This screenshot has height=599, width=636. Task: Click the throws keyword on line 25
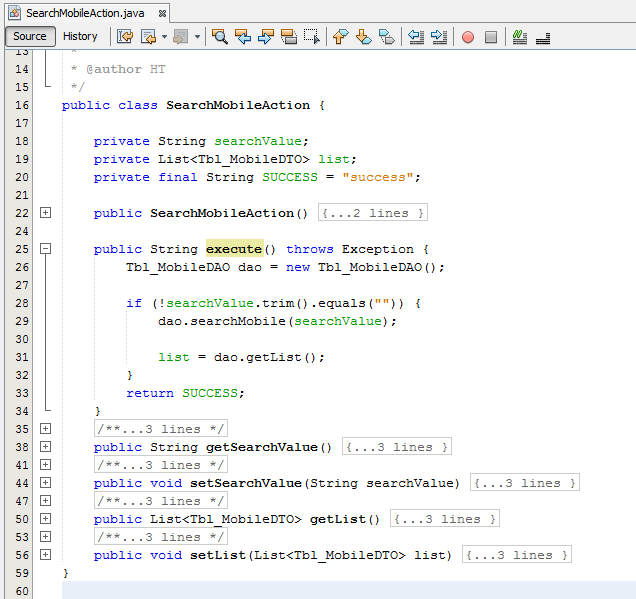[310, 249]
